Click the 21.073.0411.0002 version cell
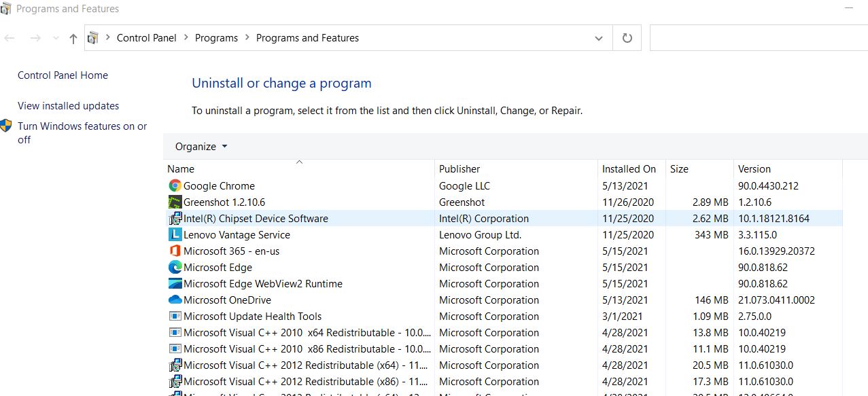868x396 pixels. [776, 300]
